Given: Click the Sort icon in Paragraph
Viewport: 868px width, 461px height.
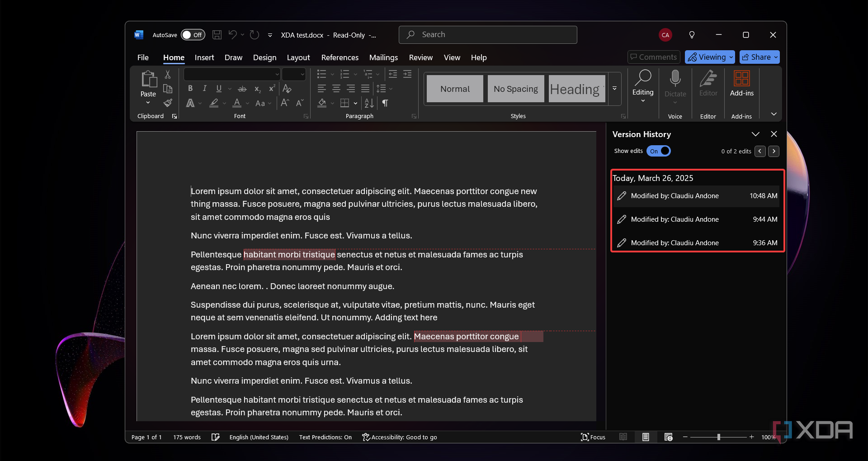Looking at the screenshot, I should click(x=369, y=103).
